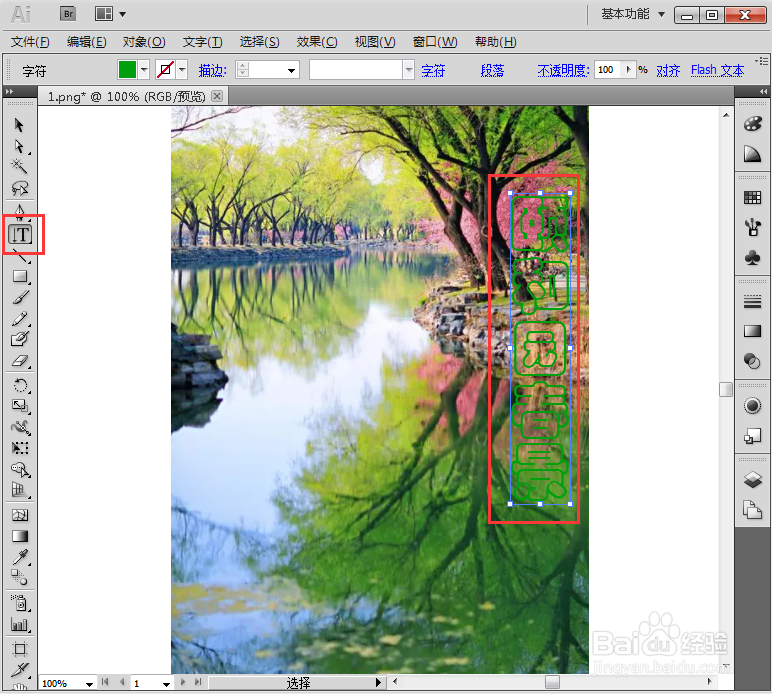Image resolution: width=772 pixels, height=694 pixels.
Task: Select the Gradient tool
Action: point(20,536)
